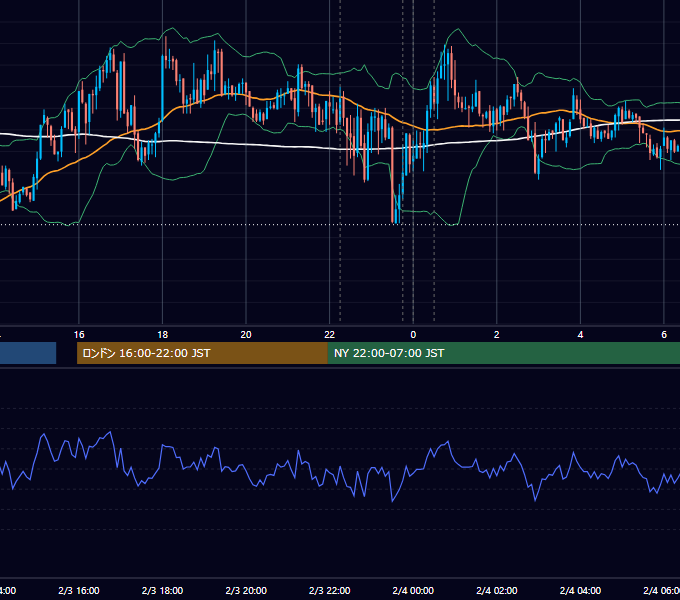Click the 2/3 20:00 time label
This screenshot has width=680, height=600.
(x=246, y=591)
